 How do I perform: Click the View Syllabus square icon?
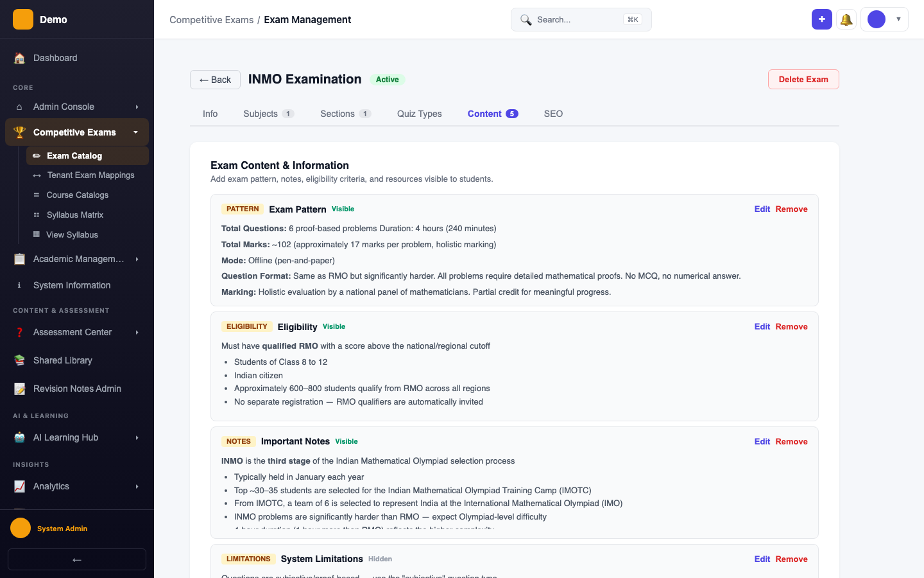pyautogui.click(x=37, y=234)
